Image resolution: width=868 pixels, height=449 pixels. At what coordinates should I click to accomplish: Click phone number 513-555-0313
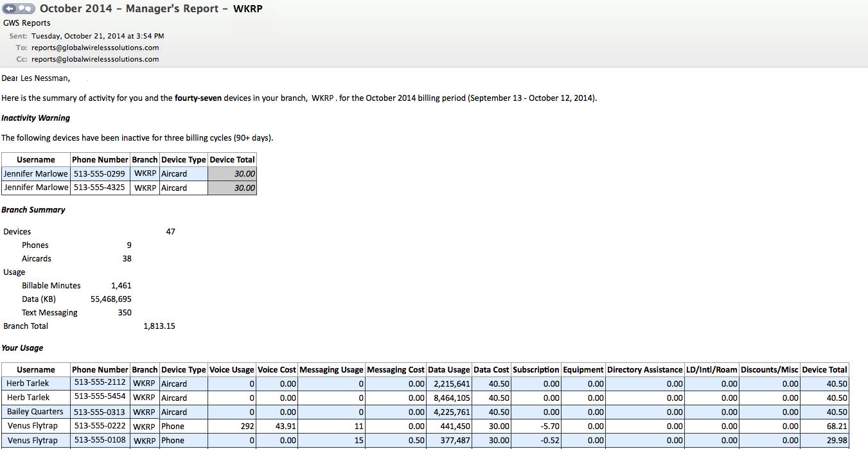click(100, 412)
